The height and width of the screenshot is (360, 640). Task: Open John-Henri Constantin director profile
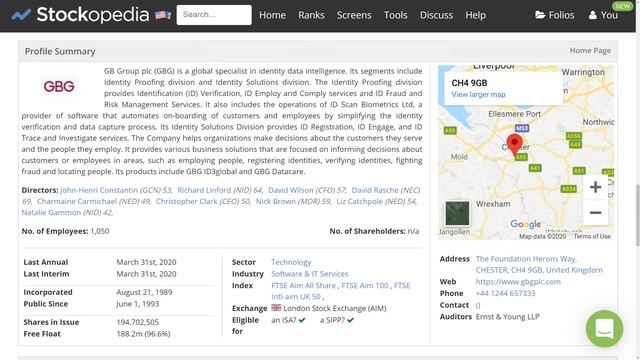pyautogui.click(x=99, y=190)
